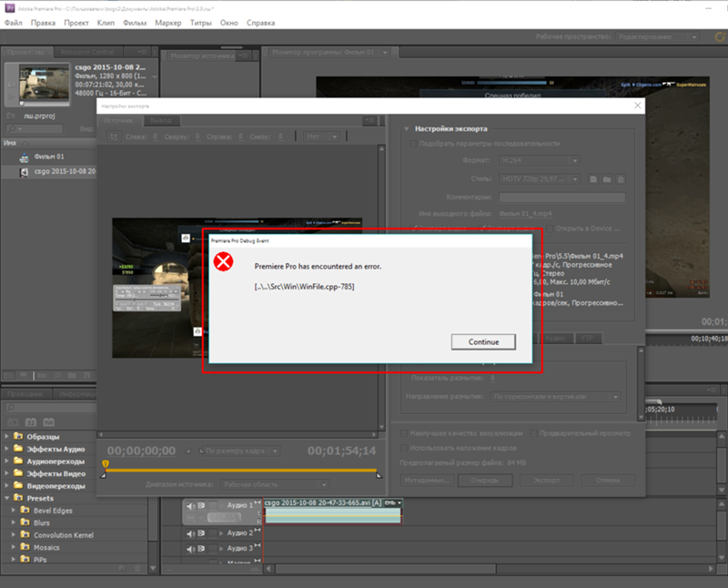Enable Использовать наложение кадров checkbox
The width and height of the screenshot is (728, 588).
tap(404, 448)
